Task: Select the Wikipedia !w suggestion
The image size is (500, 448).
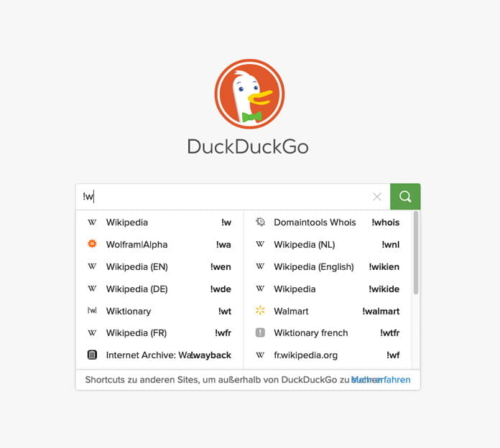Action: click(x=159, y=222)
